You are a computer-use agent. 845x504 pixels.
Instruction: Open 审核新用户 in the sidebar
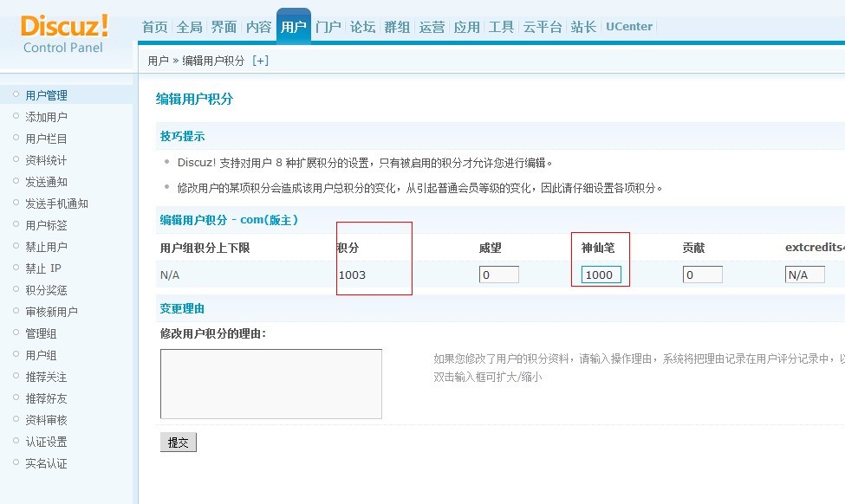(52, 312)
